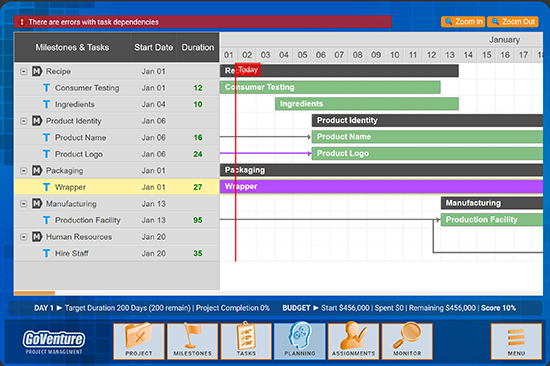Click the Production Facility duration value 95
The height and width of the screenshot is (366, 550).
198,220
